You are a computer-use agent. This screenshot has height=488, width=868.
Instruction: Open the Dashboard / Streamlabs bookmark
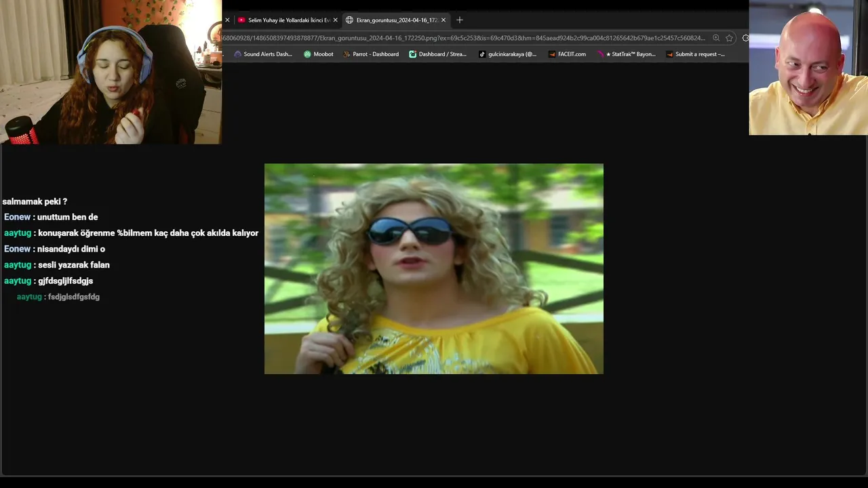(438, 54)
